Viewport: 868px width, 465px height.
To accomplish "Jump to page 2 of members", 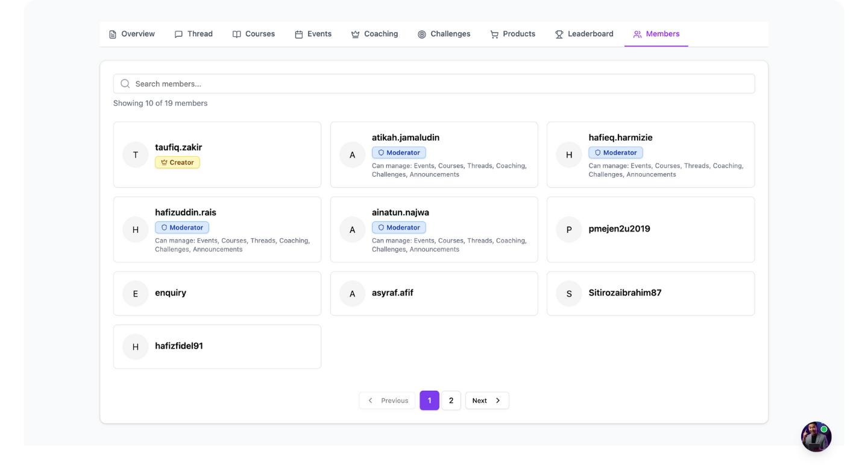I will point(451,400).
